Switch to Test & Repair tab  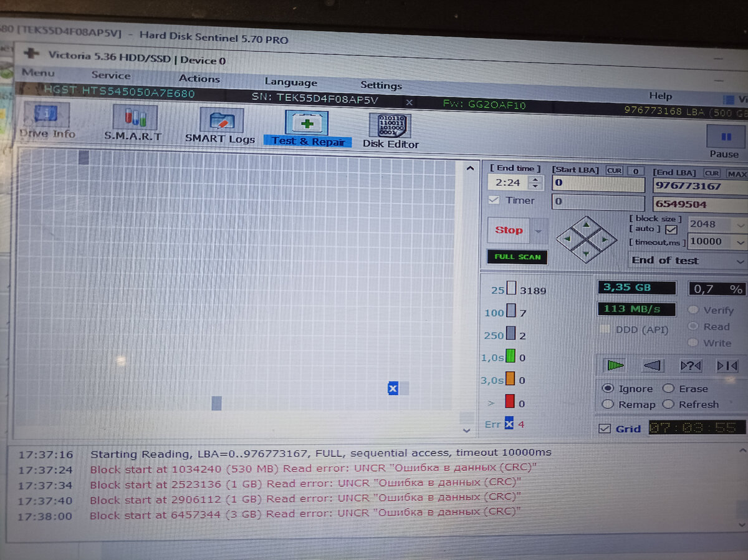[x=308, y=129]
